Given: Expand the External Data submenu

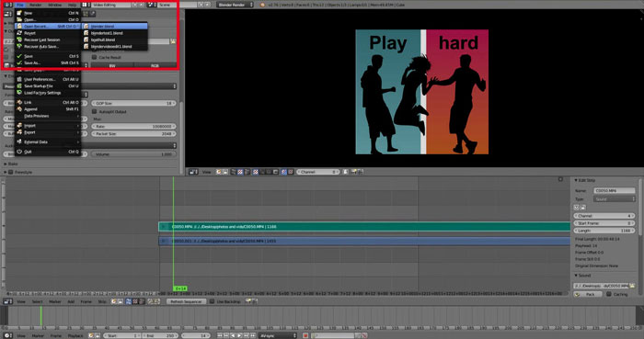Looking at the screenshot, I should coord(48,141).
